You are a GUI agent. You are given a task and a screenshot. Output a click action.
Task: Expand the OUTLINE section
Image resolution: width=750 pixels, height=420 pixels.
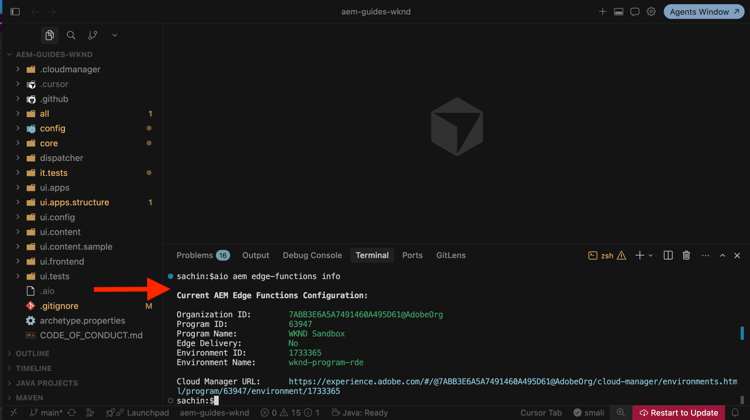pos(32,354)
